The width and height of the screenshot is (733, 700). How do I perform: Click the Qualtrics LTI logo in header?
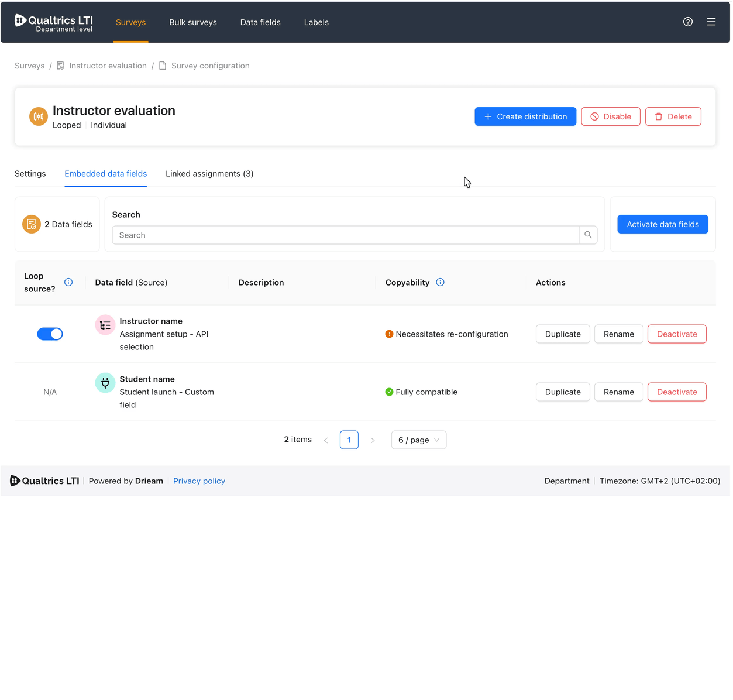[53, 23]
